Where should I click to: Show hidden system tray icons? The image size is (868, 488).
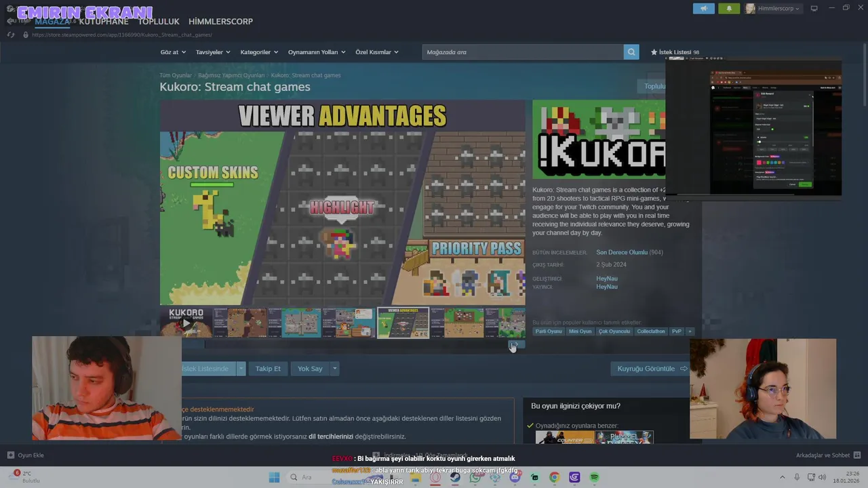point(782,477)
